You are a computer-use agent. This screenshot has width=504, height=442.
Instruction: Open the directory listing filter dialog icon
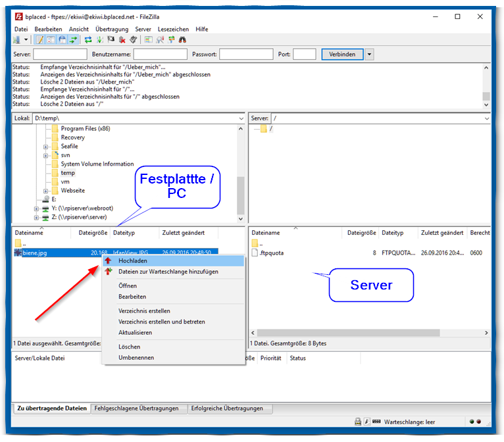pyautogui.click(x=148, y=40)
